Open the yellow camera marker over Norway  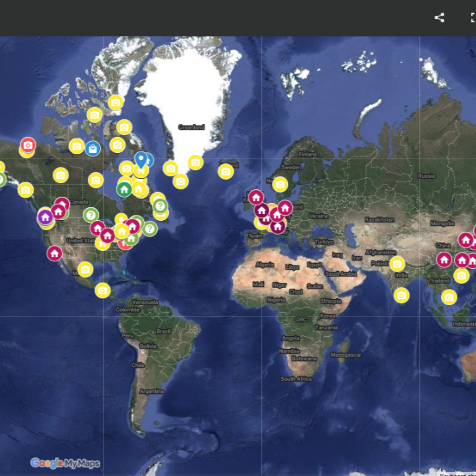(280, 184)
